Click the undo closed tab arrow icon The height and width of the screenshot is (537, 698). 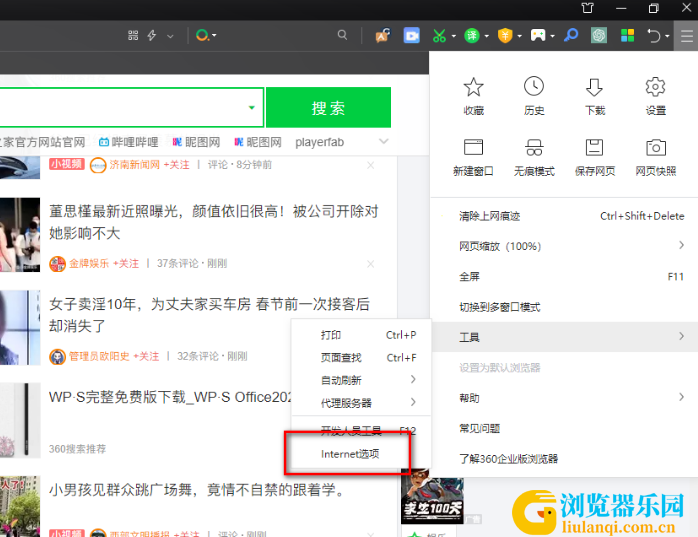point(653,35)
